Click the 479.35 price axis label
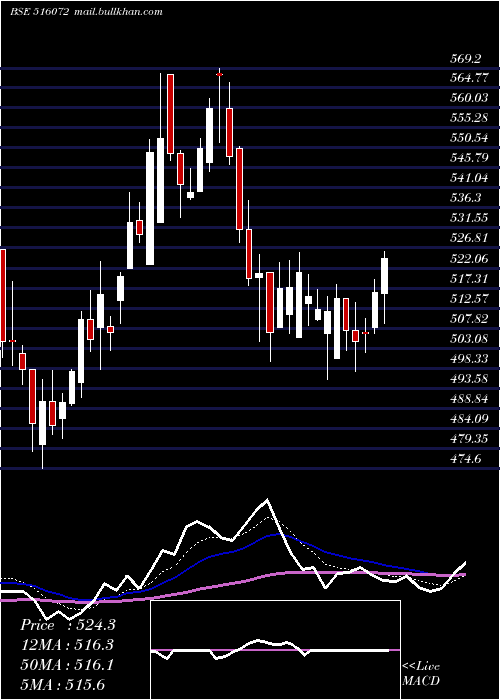The width and height of the screenshot is (500, 700). [x=469, y=439]
